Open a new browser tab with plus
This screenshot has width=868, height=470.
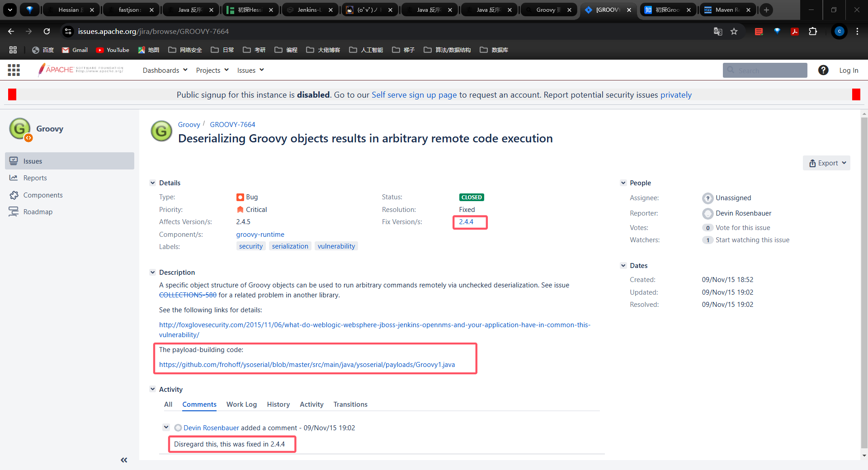tap(766, 9)
